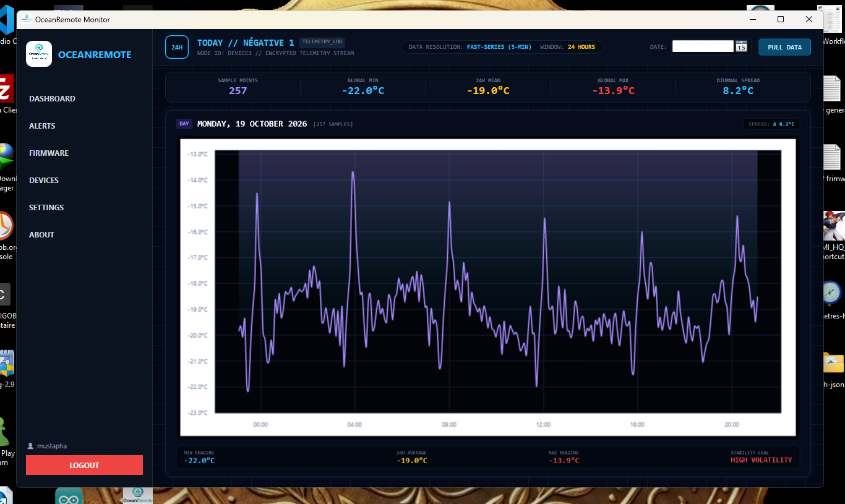Image resolution: width=845 pixels, height=504 pixels.
Task: Go to the Alerts page
Action: click(42, 126)
